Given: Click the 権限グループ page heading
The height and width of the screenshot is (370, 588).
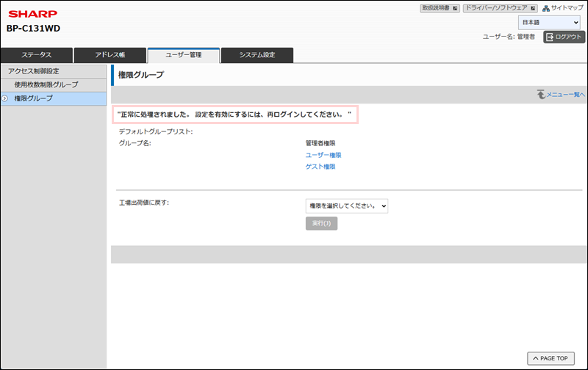Looking at the screenshot, I should click(141, 75).
